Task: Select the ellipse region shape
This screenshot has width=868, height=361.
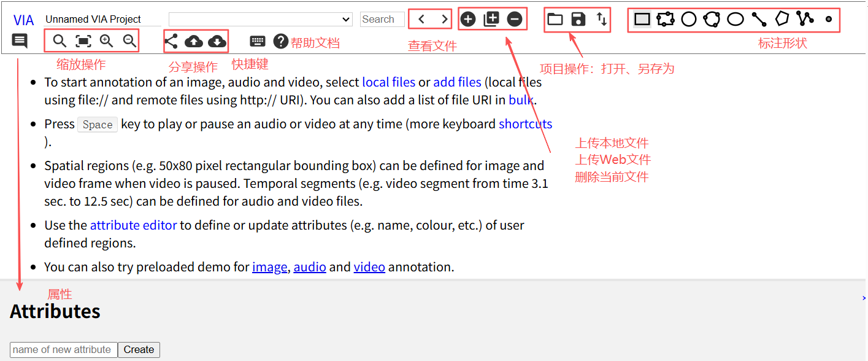Action: [735, 19]
